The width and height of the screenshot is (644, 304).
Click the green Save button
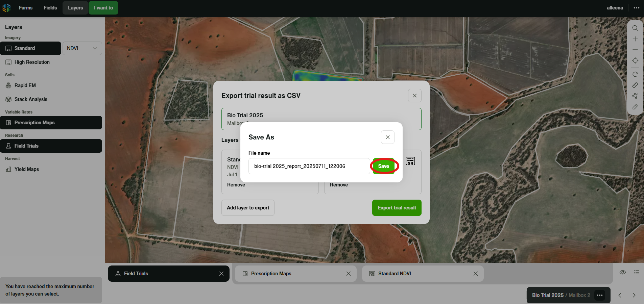(384, 166)
